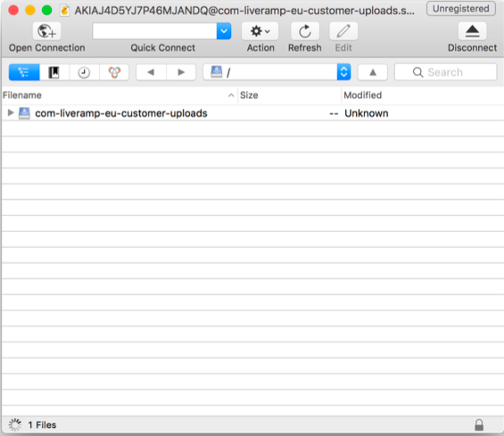Screen dimensions: 504x436
Task: Show the connection history view
Action: point(84,72)
